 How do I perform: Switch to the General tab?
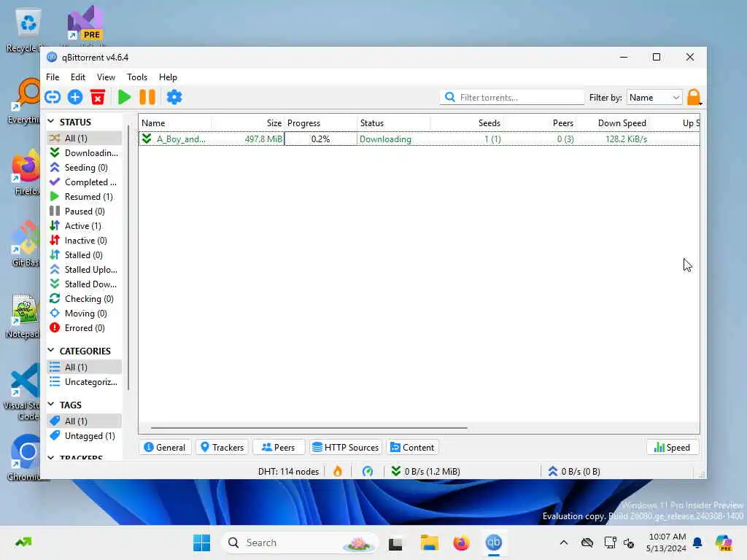[x=165, y=448]
